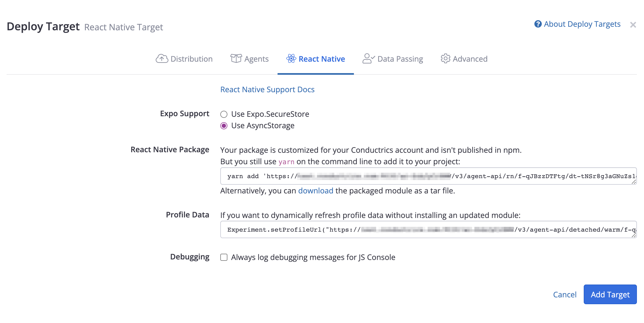
Task: Cancel the deploy target dialog
Action: click(x=565, y=295)
